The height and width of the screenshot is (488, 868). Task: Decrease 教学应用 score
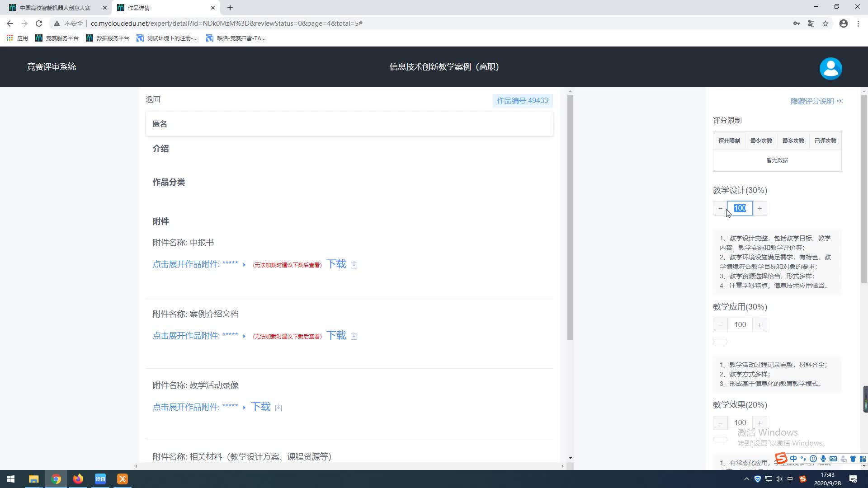click(720, 325)
